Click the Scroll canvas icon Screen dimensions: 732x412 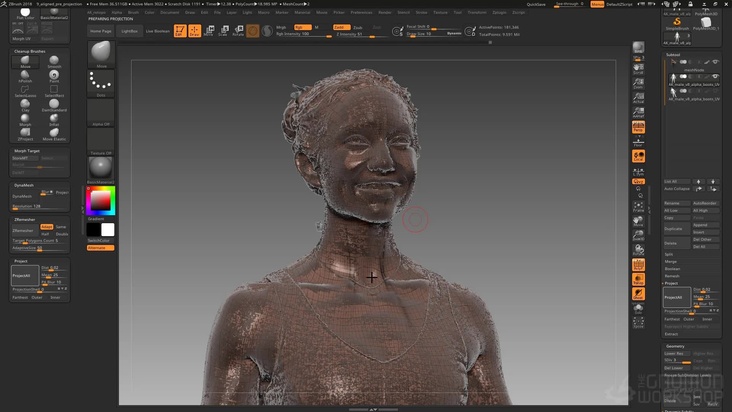638,70
